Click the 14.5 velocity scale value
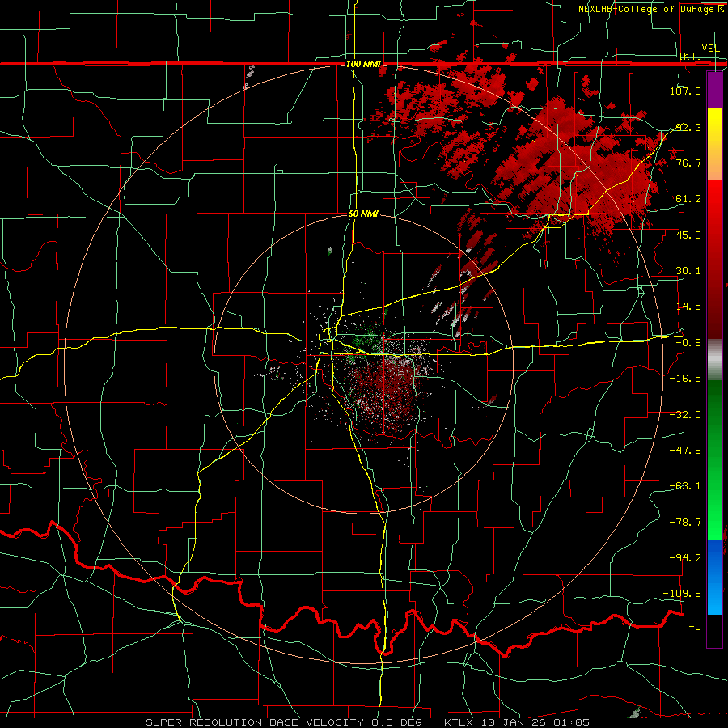 tap(688, 307)
